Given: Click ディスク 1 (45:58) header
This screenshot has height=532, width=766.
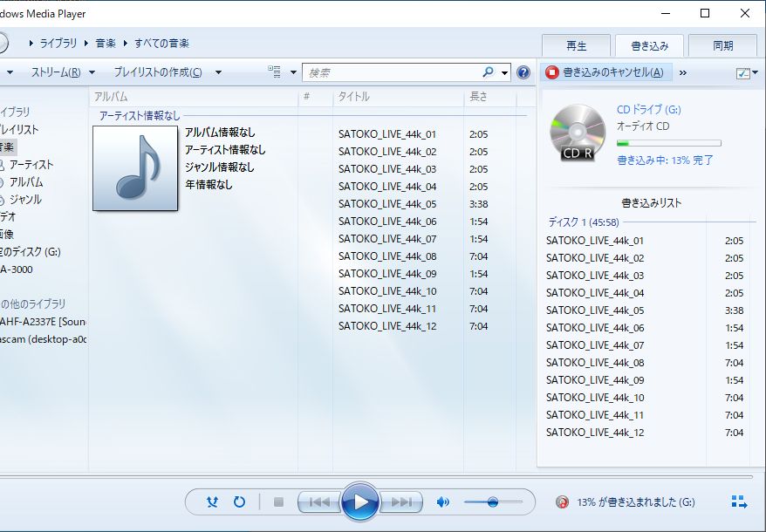Looking at the screenshot, I should 584,222.
